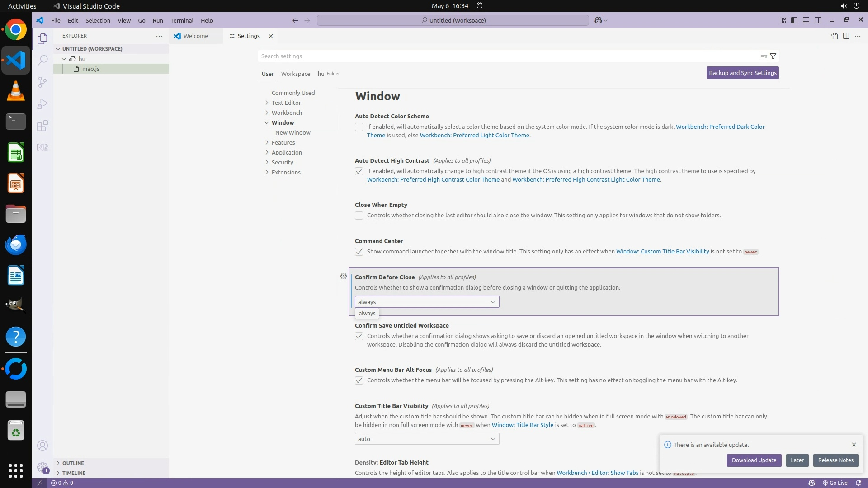Open Settings JSON file icon
This screenshot has width=868, height=488.
(x=834, y=36)
